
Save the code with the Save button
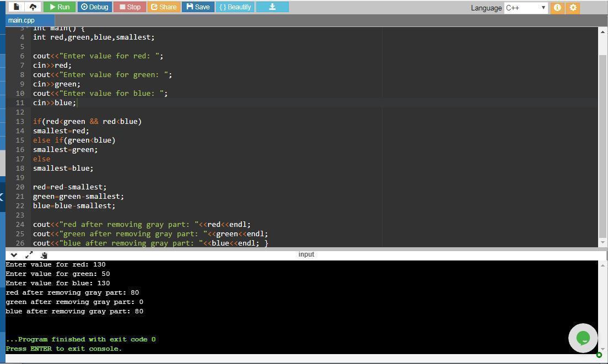pyautogui.click(x=198, y=7)
